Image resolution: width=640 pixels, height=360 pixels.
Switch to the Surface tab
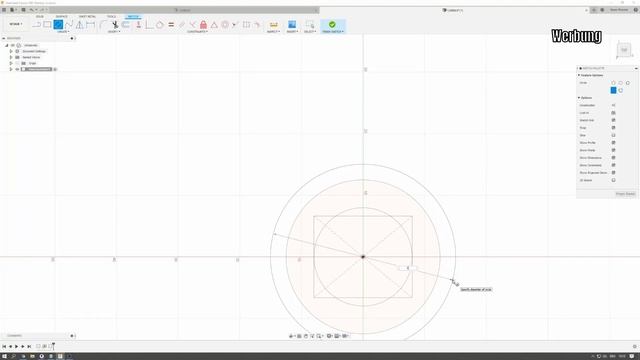pos(62,17)
